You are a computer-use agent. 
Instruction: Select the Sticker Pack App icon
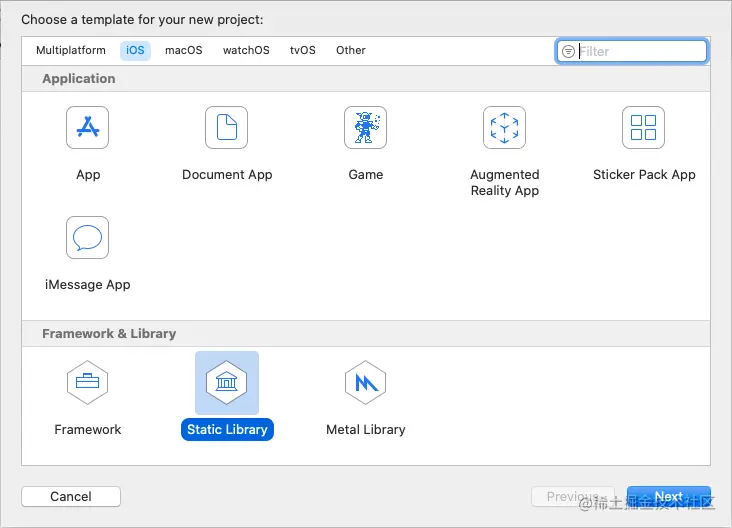click(x=643, y=127)
